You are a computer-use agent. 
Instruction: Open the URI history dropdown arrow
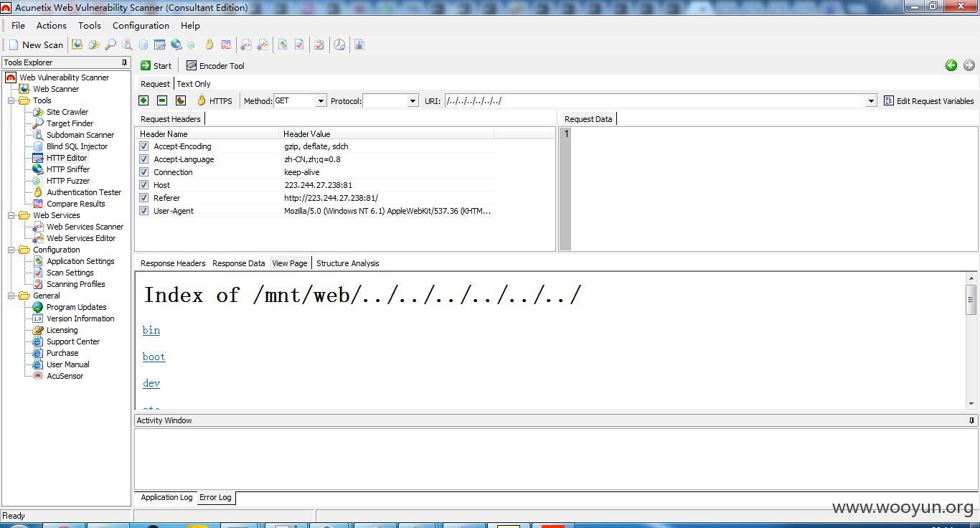[871, 101]
